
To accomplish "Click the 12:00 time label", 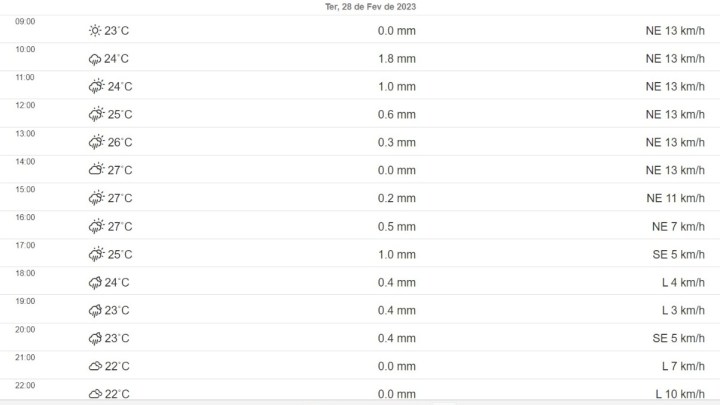I will (x=25, y=105).
